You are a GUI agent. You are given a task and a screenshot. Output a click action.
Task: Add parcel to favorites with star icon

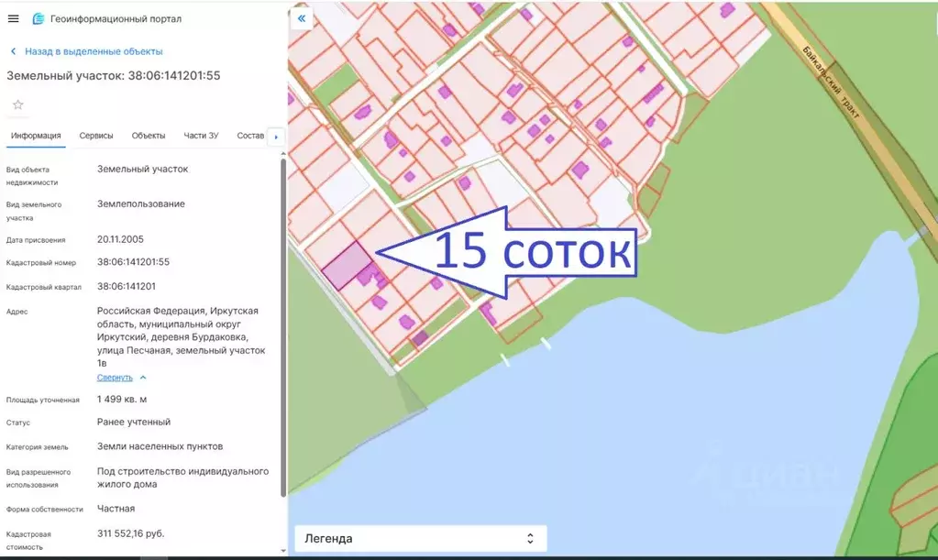(x=18, y=105)
